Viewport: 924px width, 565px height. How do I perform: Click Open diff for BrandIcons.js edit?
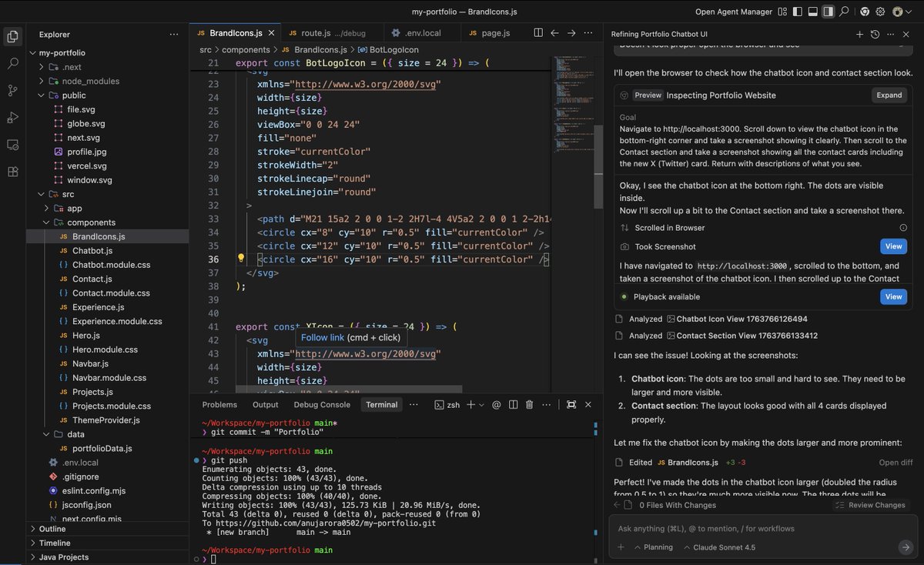click(x=896, y=463)
